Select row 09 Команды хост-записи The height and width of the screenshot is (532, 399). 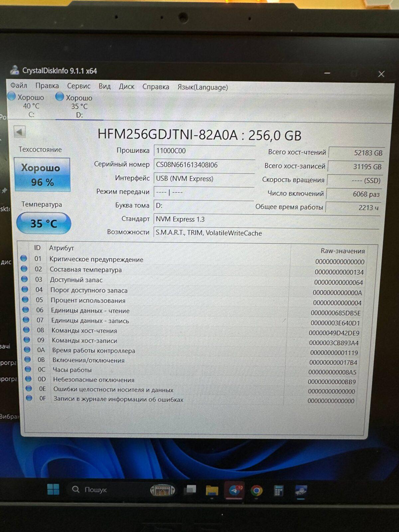[193, 341]
